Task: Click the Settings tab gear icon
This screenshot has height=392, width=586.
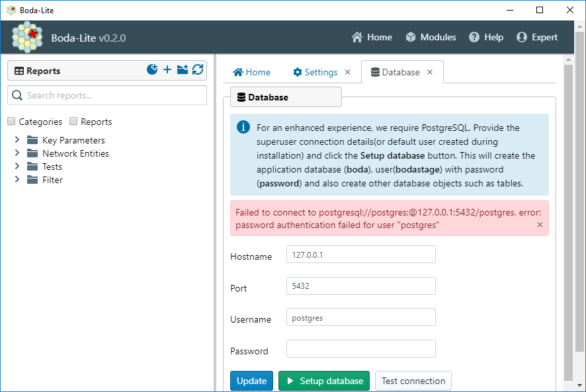Action: click(x=298, y=72)
